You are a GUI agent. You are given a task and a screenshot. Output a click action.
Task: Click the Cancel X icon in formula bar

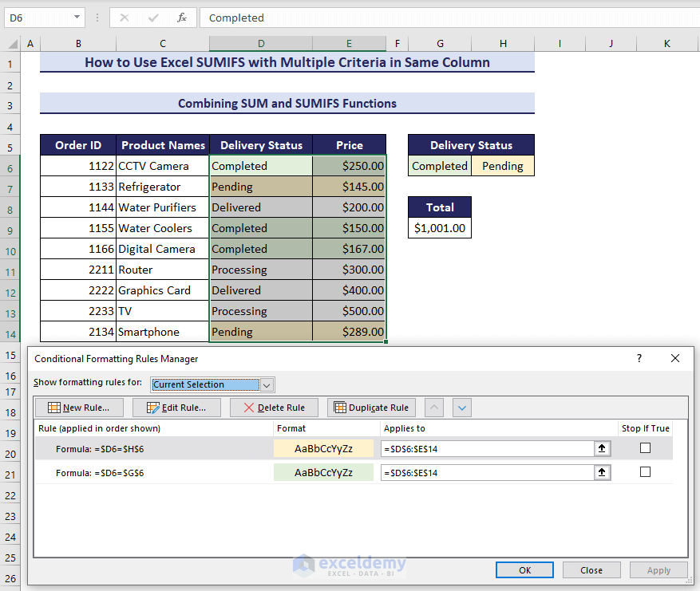click(x=125, y=17)
